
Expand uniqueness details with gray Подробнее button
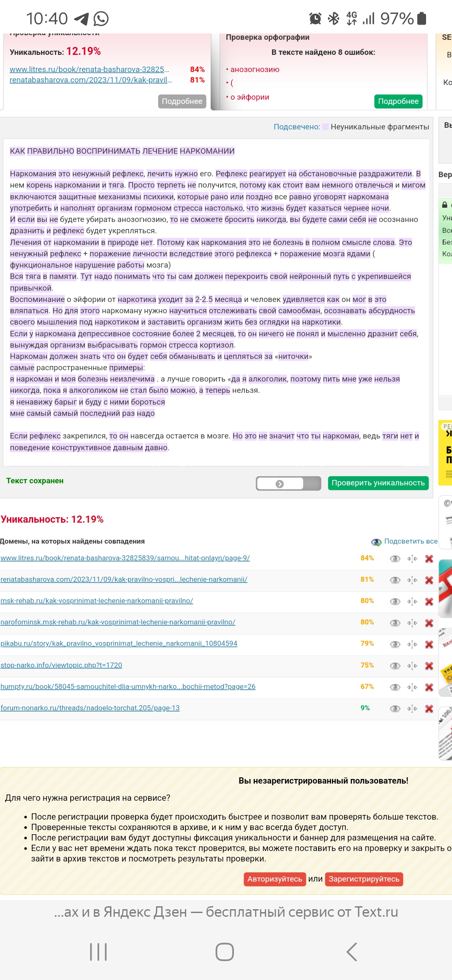tap(182, 101)
